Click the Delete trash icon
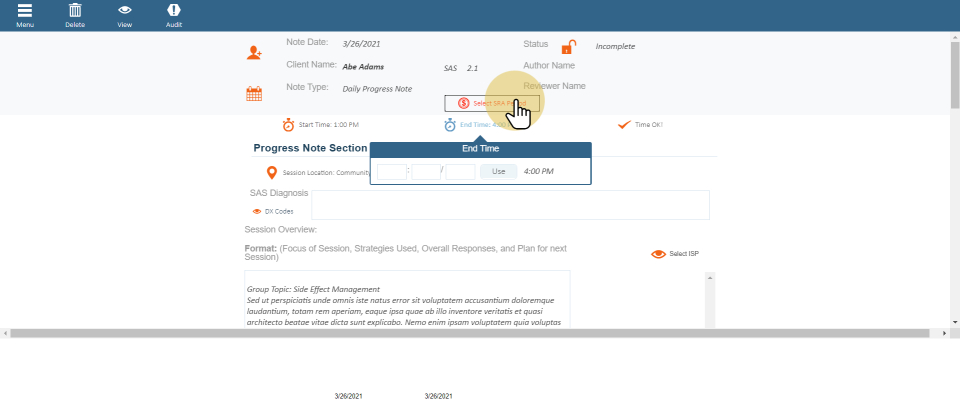Screen dimensions: 960x410 click(x=75, y=11)
